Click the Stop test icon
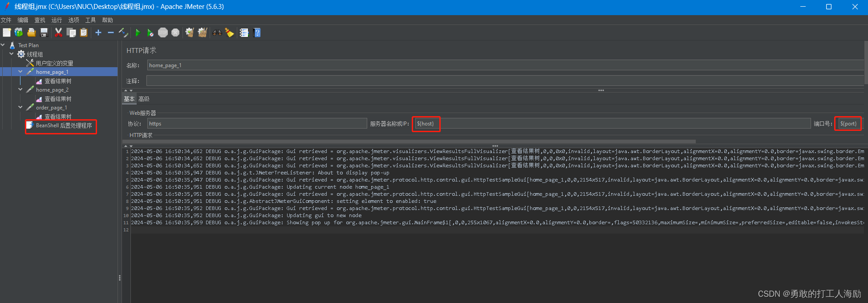Viewport: 868px width, 303px height. point(163,32)
